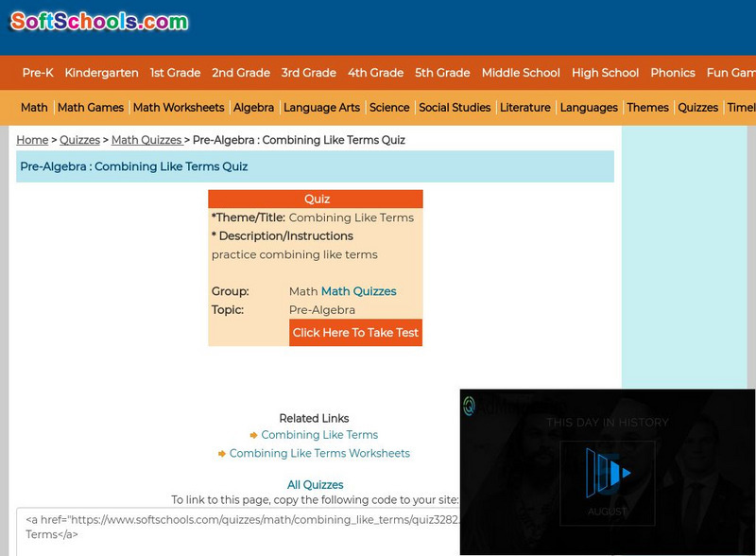Open the Science subject link
756x556 pixels.
tap(389, 108)
